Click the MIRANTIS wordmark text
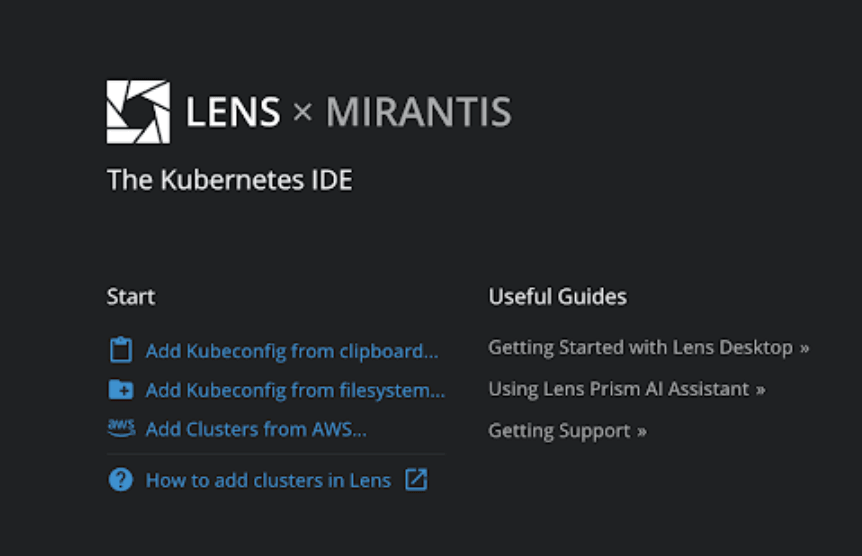862x556 pixels. pyautogui.click(x=418, y=112)
